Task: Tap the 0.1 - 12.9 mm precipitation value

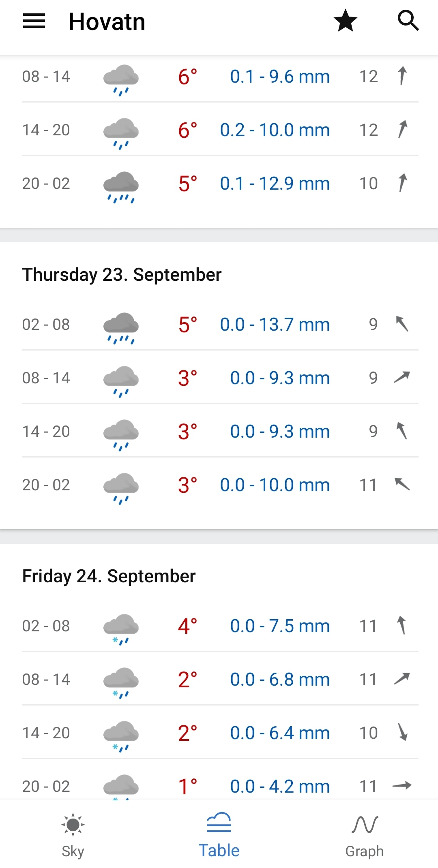Action: click(275, 184)
